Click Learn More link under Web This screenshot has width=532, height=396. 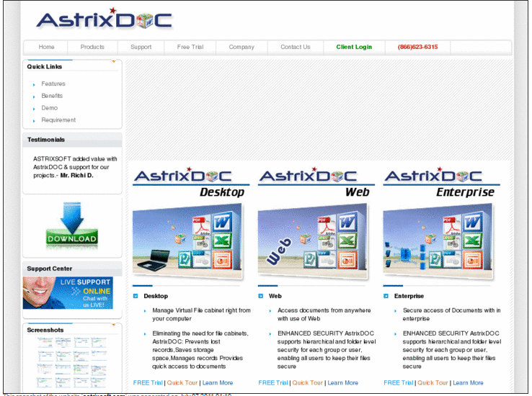342,383
